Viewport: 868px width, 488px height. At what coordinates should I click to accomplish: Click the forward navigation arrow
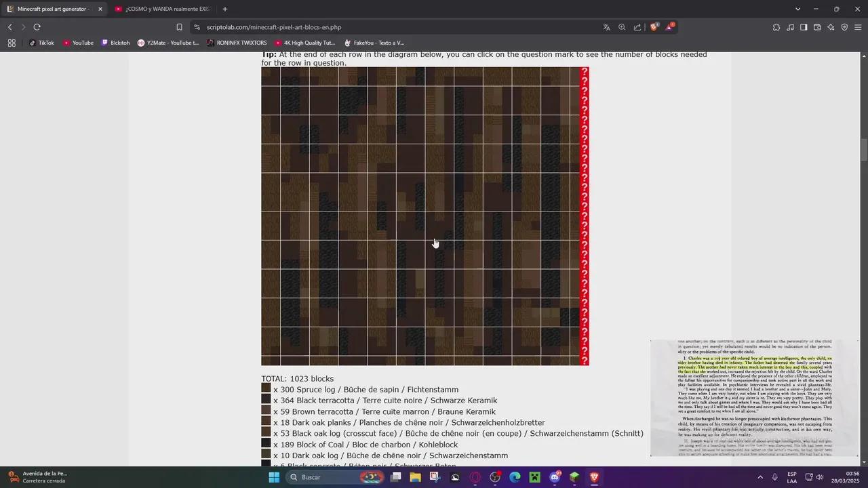click(23, 27)
